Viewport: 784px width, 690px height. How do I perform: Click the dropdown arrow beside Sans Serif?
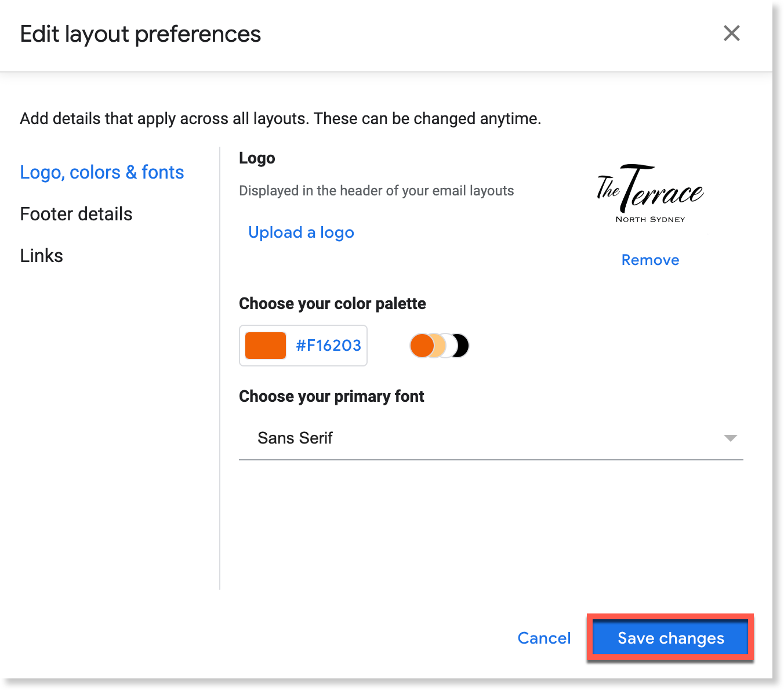(x=731, y=438)
